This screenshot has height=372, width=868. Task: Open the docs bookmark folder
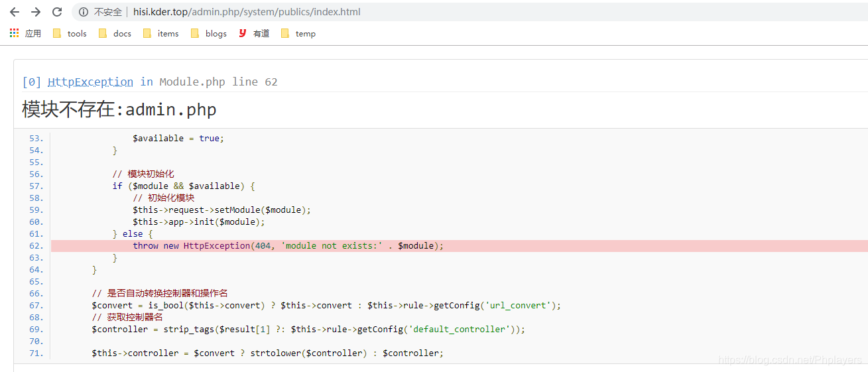tap(115, 33)
